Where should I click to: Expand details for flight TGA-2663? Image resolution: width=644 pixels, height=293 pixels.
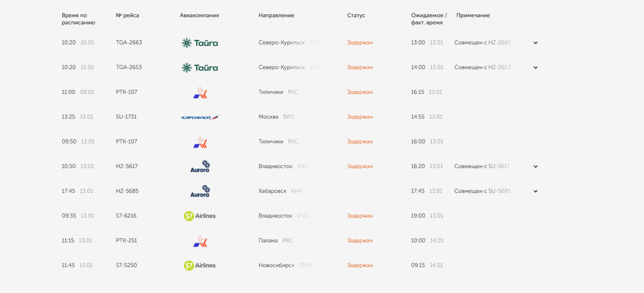coord(536,43)
